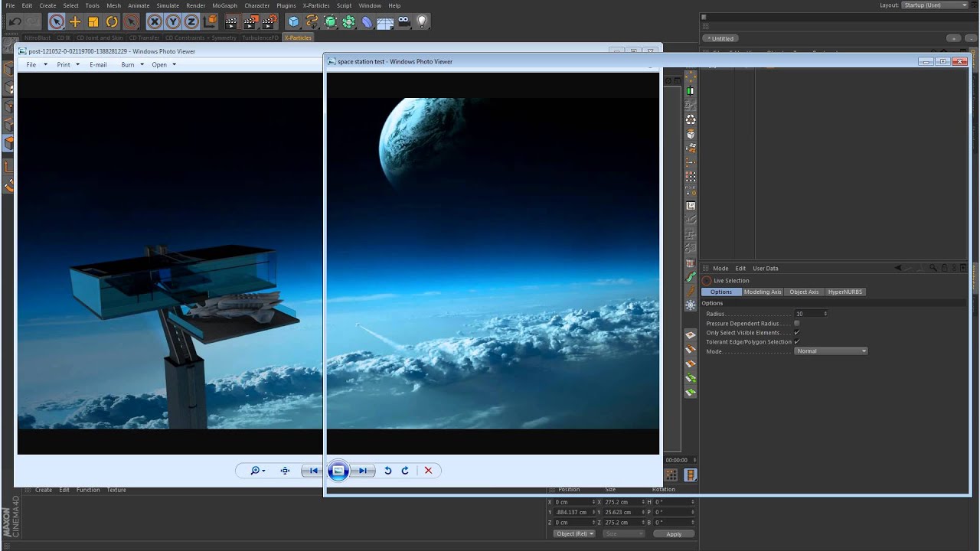980x551 pixels.
Task: Select the TurbulenceFD layout tab
Action: [x=260, y=37]
